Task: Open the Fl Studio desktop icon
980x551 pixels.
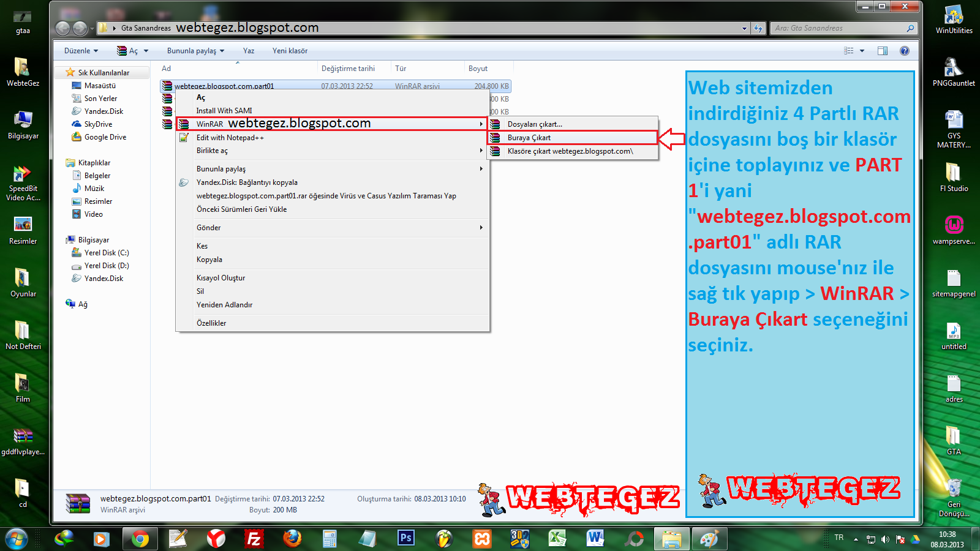Action: pos(954,178)
